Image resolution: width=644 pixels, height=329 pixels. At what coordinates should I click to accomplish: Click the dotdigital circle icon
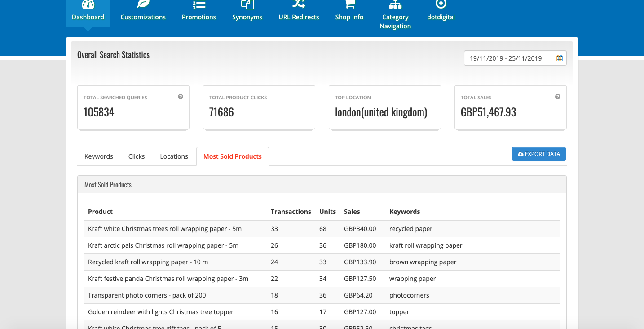click(441, 4)
